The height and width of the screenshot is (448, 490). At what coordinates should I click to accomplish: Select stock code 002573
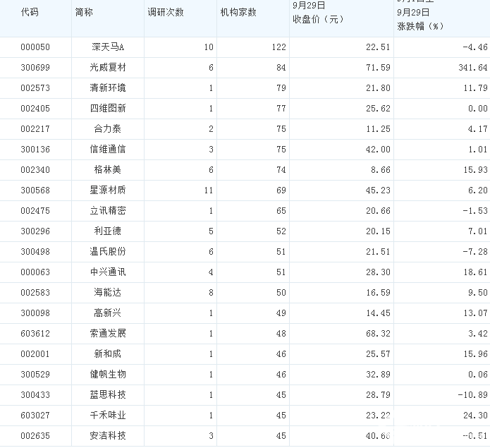pyautogui.click(x=35, y=88)
